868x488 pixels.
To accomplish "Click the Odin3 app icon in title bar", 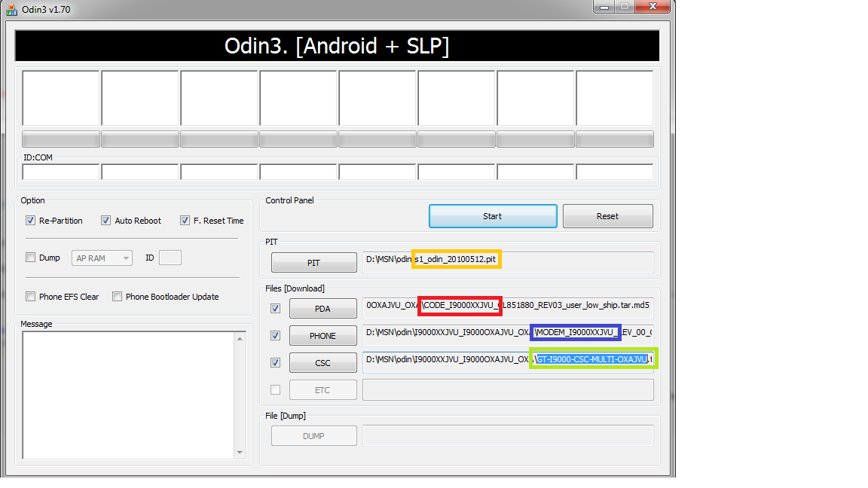I will click(x=11, y=9).
